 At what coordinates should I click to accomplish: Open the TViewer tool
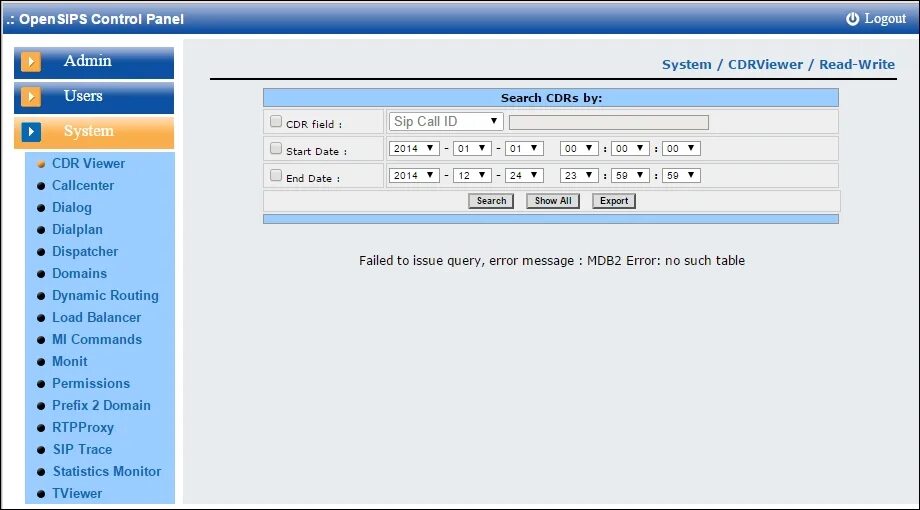[77, 494]
